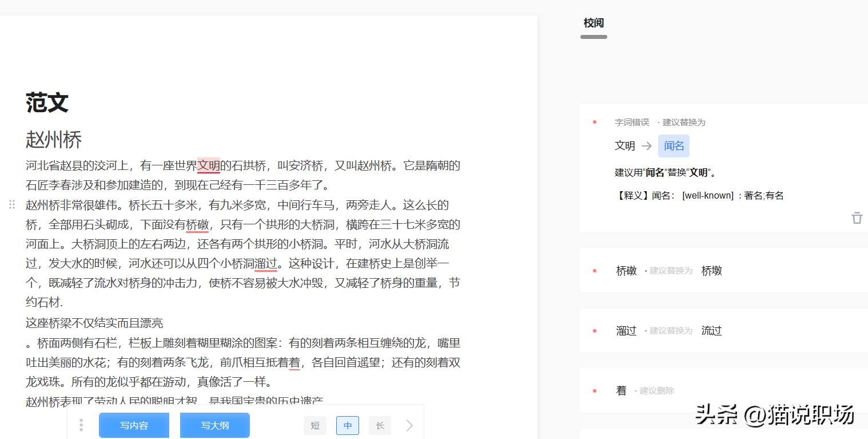Image resolution: width=868 pixels, height=439 pixels.
Task: Click the arrow icon between 文明 and 闻名
Action: (x=647, y=146)
